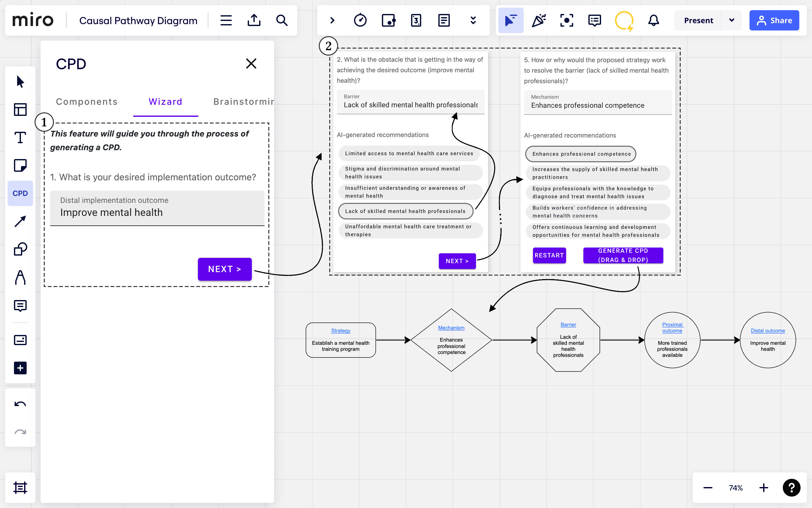
Task: Open the Distal outcome link
Action: 768,331
